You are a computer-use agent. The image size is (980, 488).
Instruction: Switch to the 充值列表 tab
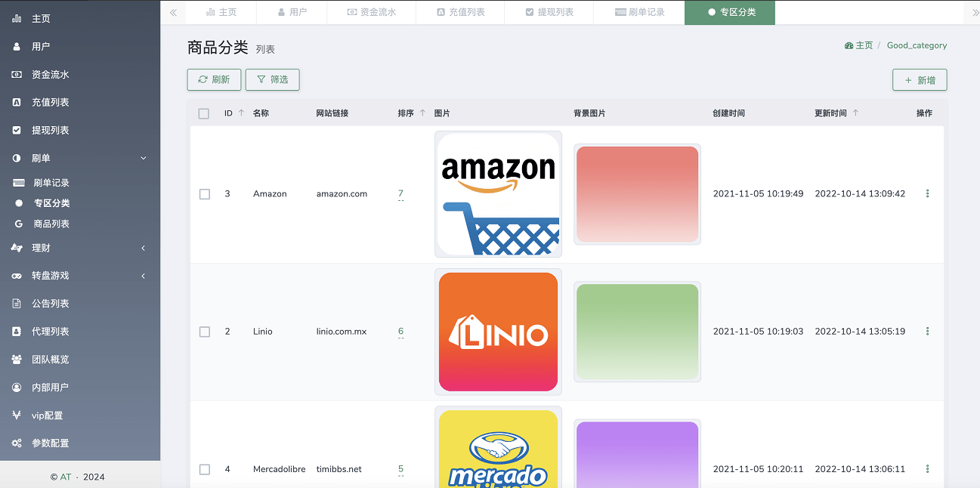click(x=461, y=12)
